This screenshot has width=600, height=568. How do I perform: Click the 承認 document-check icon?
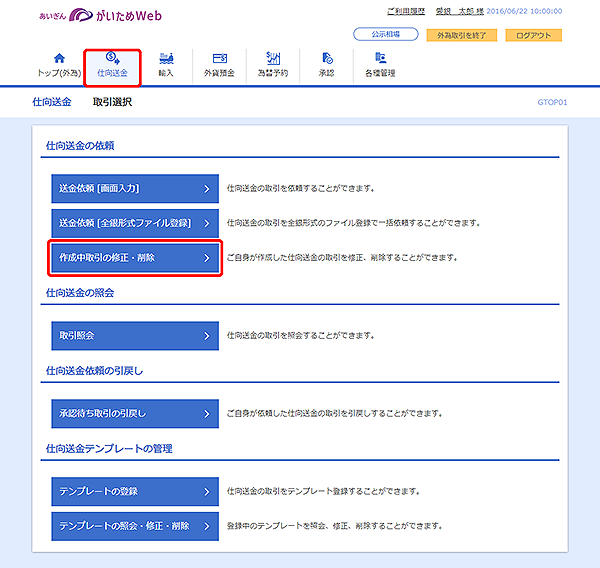[x=327, y=58]
